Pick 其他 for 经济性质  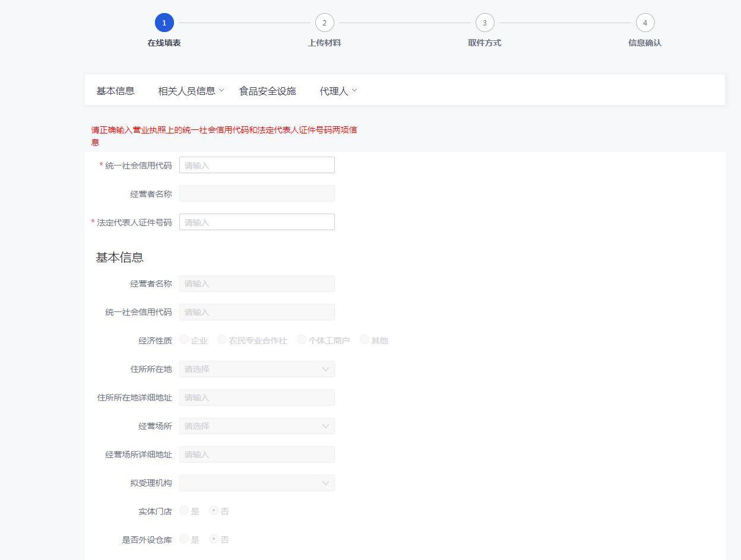[365, 340]
